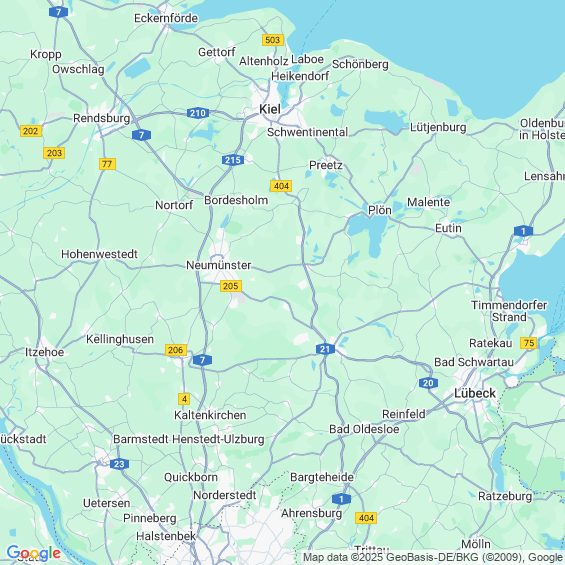Click the yellow 75 road shield
Viewport: 565px width, 565px height.
529,343
